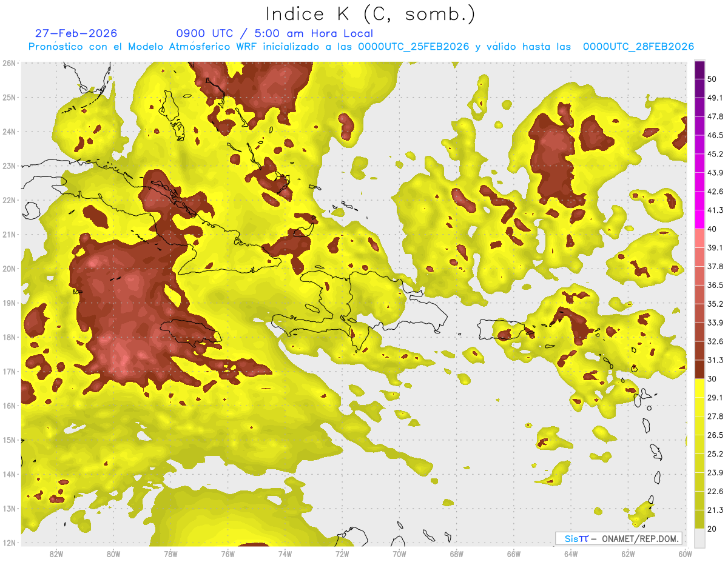Click the map title 'Indice K (C, somb.)'
This screenshot has width=728, height=562.
tap(371, 15)
